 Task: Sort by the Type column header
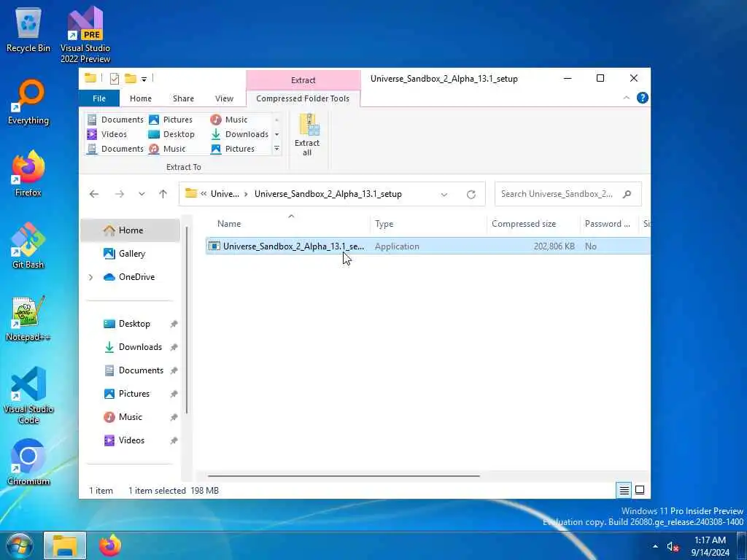coord(427,224)
